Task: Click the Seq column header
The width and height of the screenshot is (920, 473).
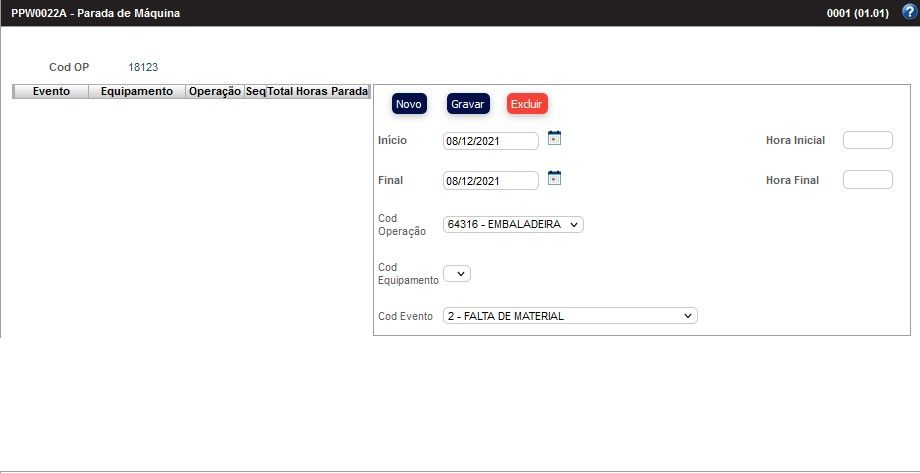Action: point(256,91)
